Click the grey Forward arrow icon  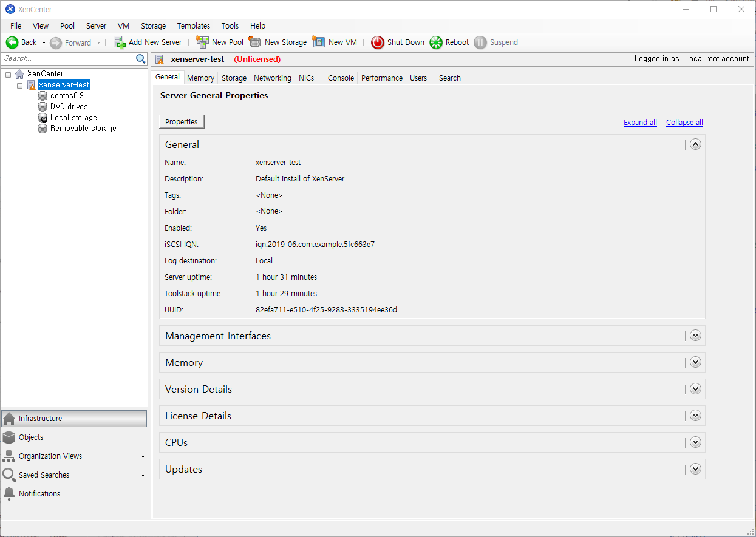56,42
